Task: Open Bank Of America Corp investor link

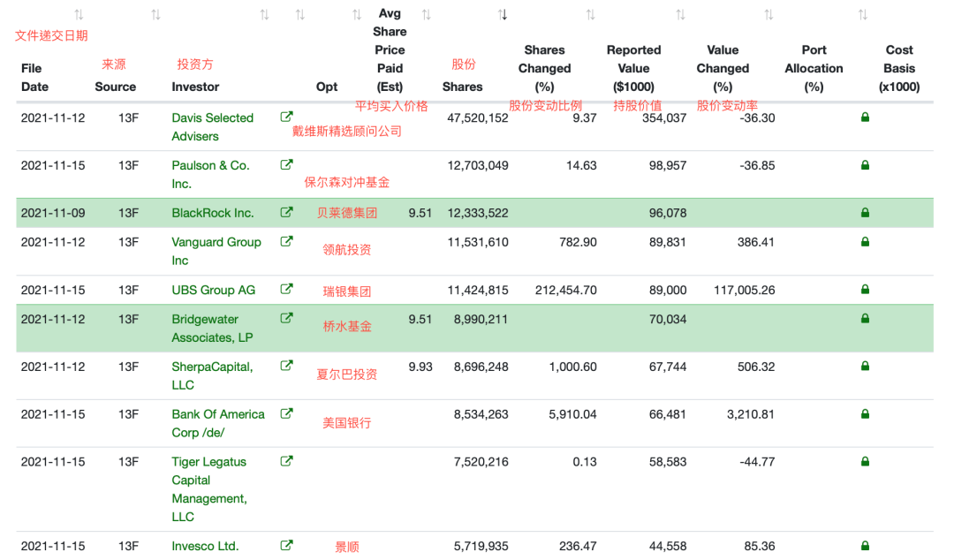Action: (x=218, y=423)
